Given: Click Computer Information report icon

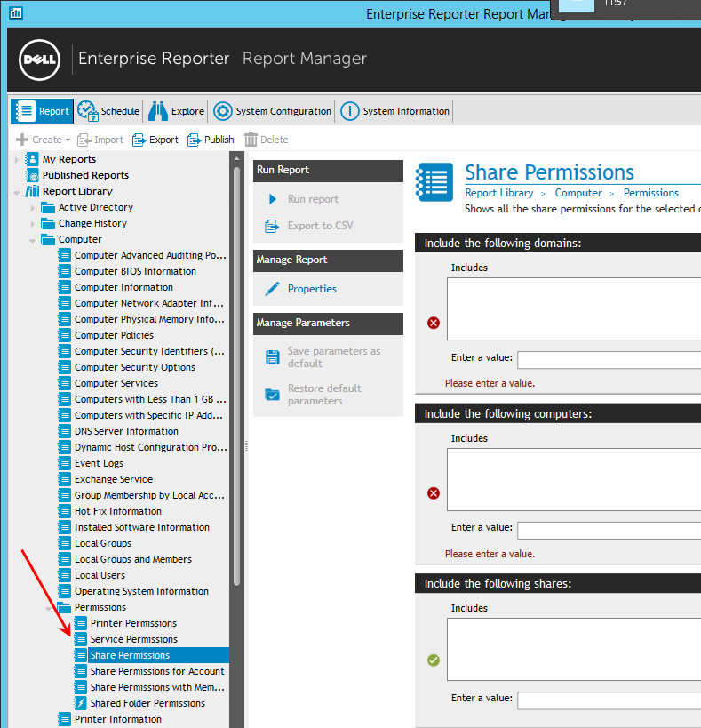Looking at the screenshot, I should coord(65,287).
